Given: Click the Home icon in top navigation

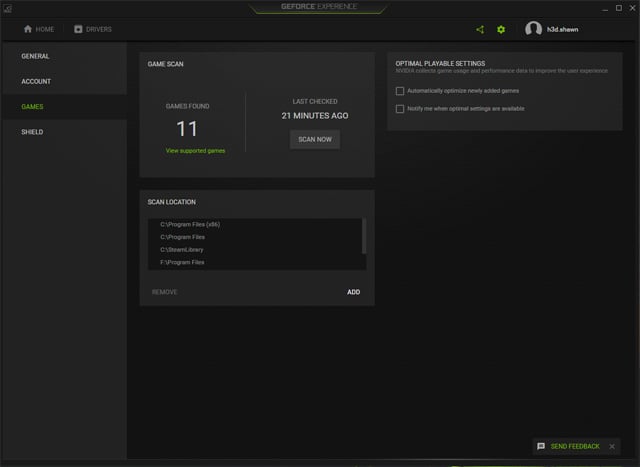Looking at the screenshot, I should [28, 29].
